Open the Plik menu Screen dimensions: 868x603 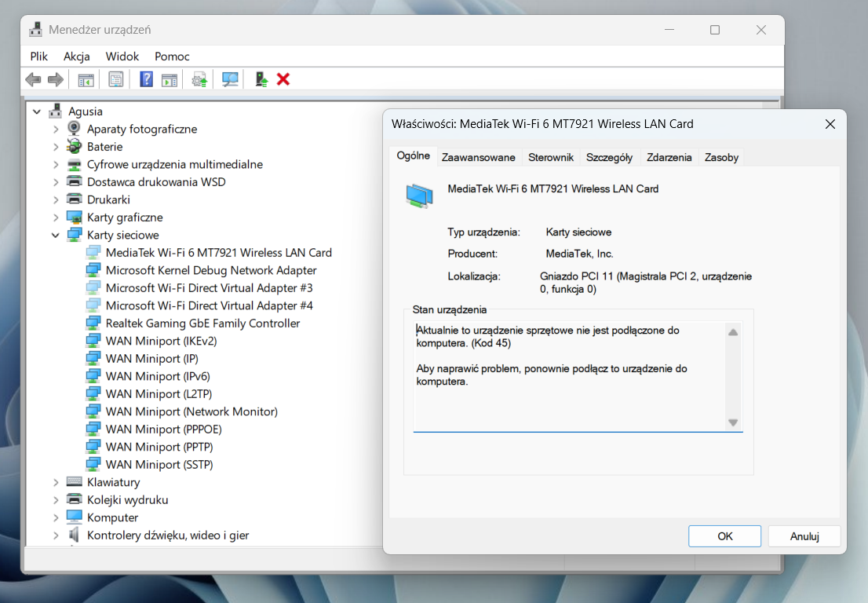[39, 57]
